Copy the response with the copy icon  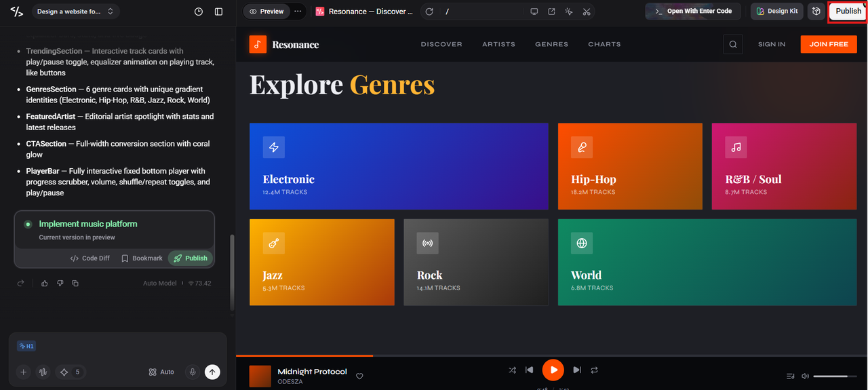coord(75,284)
